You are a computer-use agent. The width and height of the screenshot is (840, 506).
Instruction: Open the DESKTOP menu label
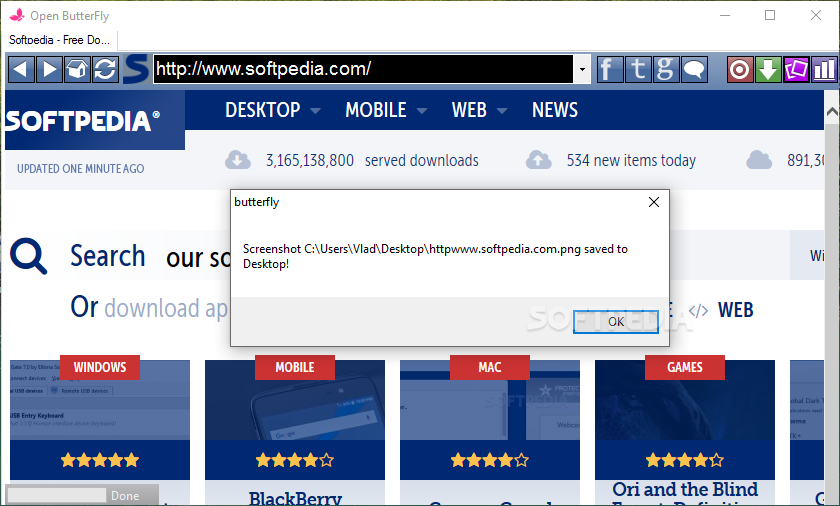point(262,110)
